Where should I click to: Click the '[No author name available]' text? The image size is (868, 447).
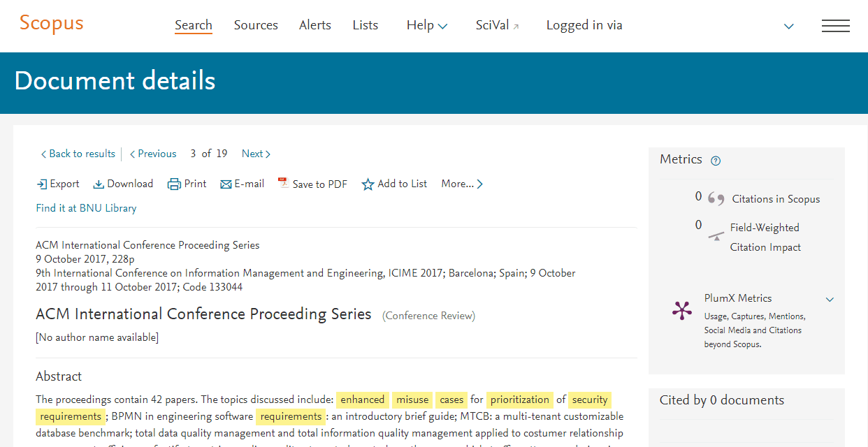[97, 338]
